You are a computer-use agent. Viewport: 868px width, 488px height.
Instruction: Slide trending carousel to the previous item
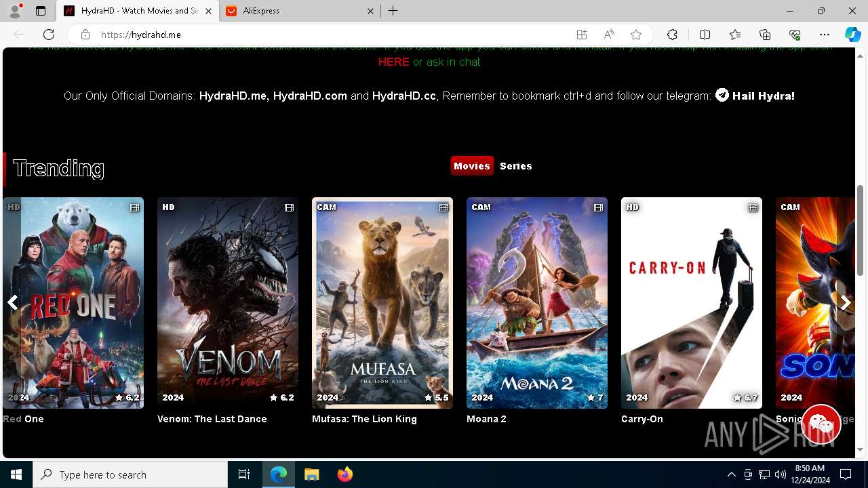tap(12, 303)
